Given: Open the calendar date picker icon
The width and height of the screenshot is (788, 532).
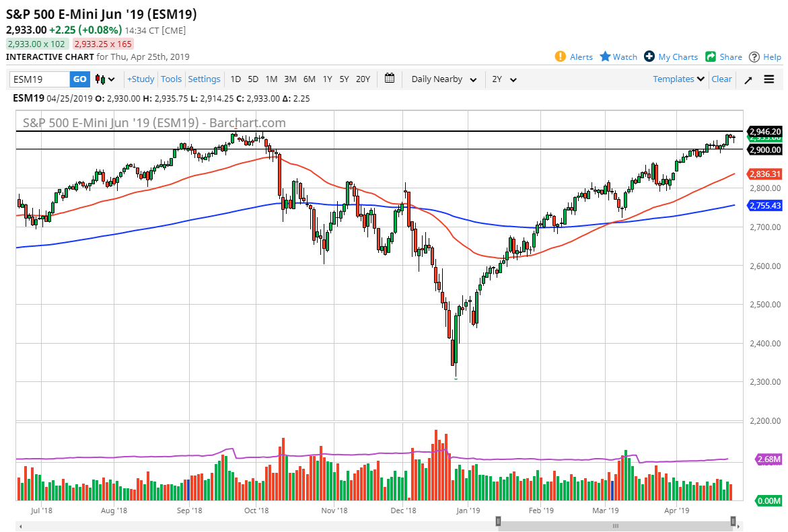Looking at the screenshot, I should tap(389, 79).
